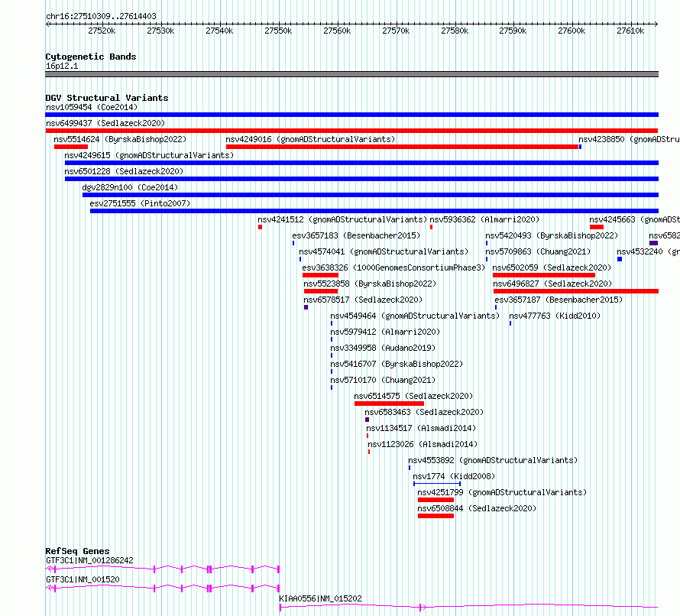680x616 pixels.
Task: Click the red bar under nsv6514575
Action: point(389,404)
